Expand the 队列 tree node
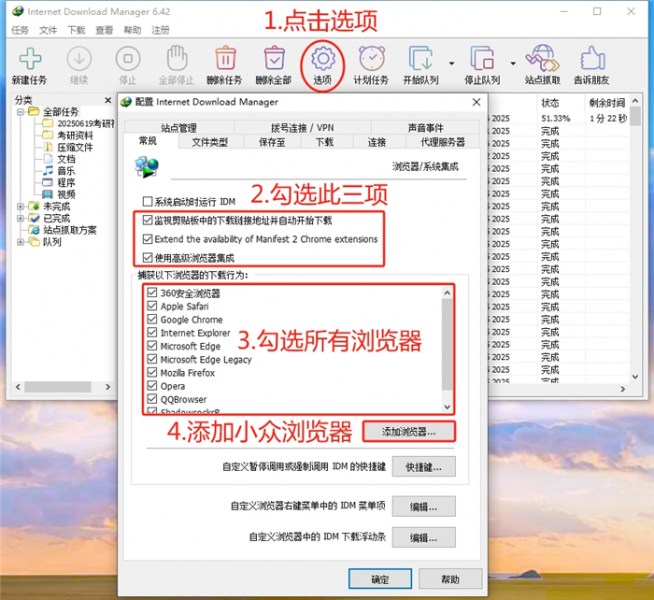The width and height of the screenshot is (654, 600). pyautogui.click(x=20, y=242)
